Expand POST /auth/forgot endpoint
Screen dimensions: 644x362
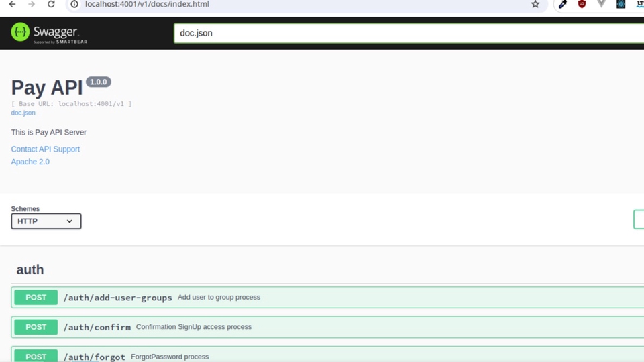(x=327, y=355)
